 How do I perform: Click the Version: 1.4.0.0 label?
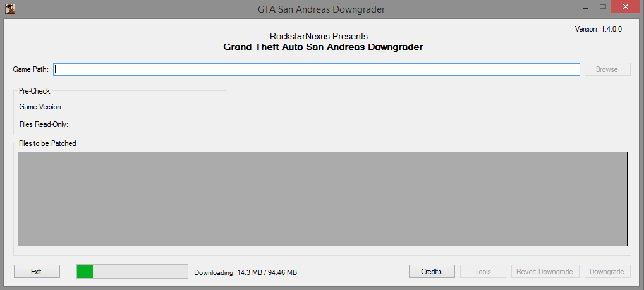(598, 29)
